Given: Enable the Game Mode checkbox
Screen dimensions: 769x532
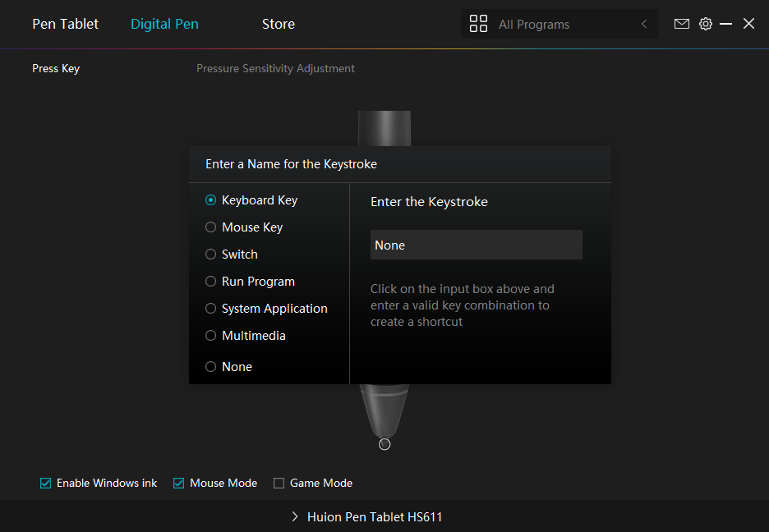Looking at the screenshot, I should (x=279, y=483).
